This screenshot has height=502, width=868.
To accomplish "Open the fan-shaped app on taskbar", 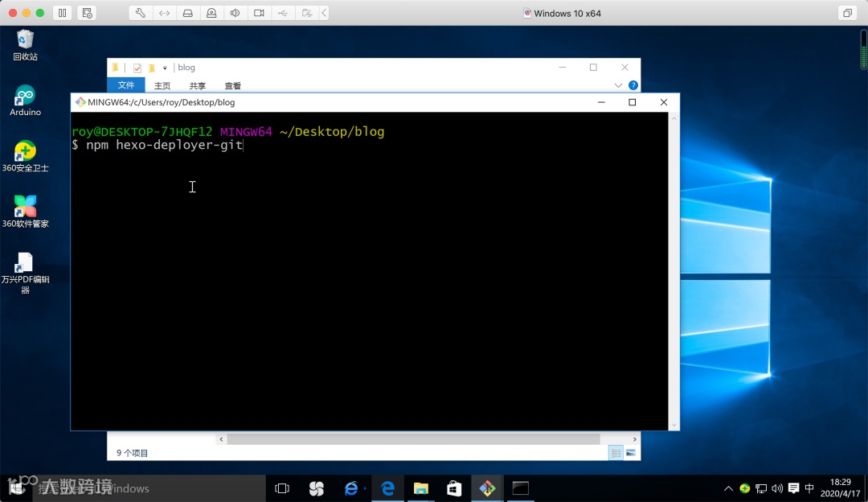I will click(317, 488).
